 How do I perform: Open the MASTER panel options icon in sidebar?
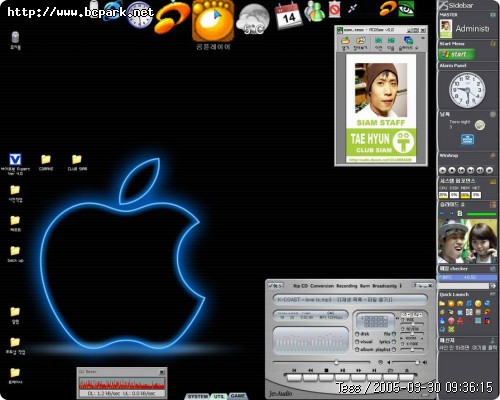tap(493, 15)
